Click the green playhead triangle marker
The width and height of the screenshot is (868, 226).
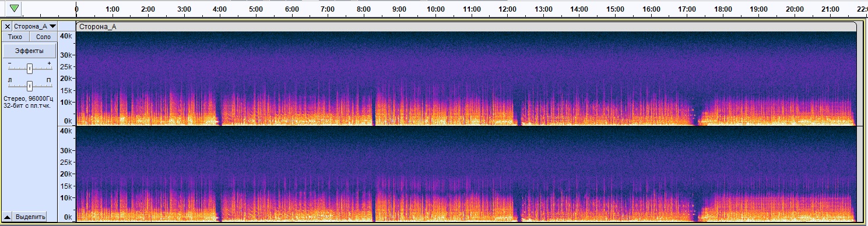click(15, 8)
